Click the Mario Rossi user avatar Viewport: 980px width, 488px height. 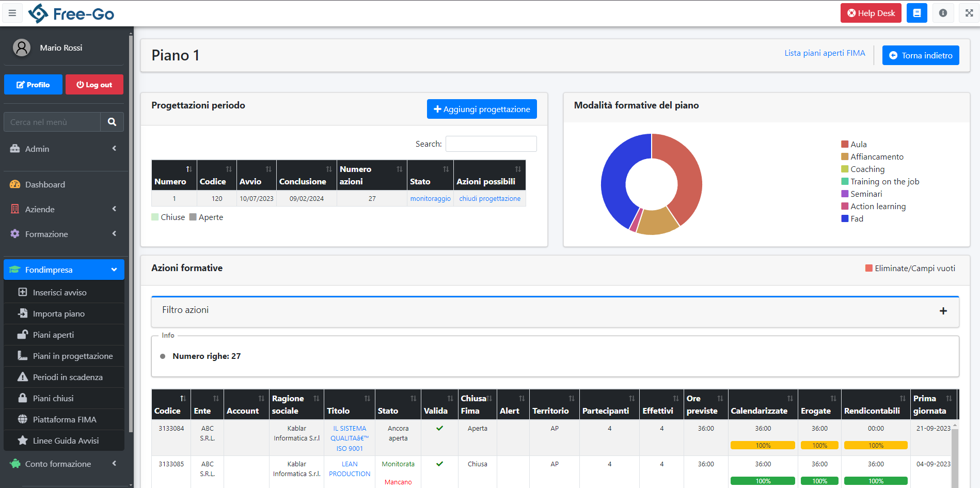click(22, 48)
